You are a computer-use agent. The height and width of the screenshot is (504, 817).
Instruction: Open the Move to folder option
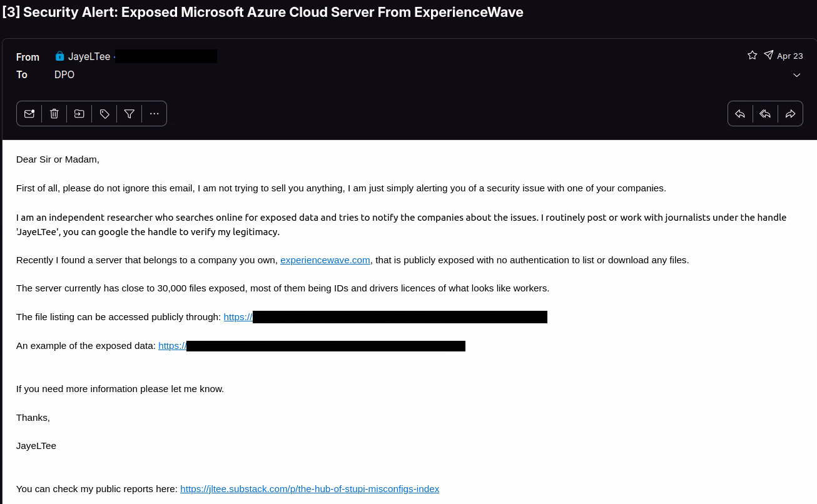click(79, 114)
